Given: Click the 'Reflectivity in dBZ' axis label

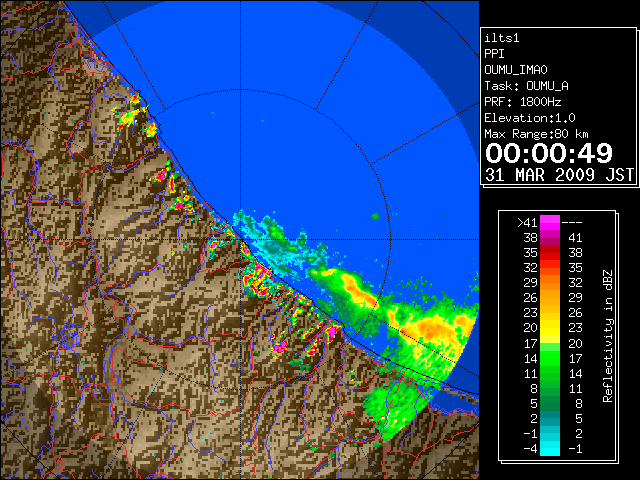Looking at the screenshot, I should coord(608,336).
